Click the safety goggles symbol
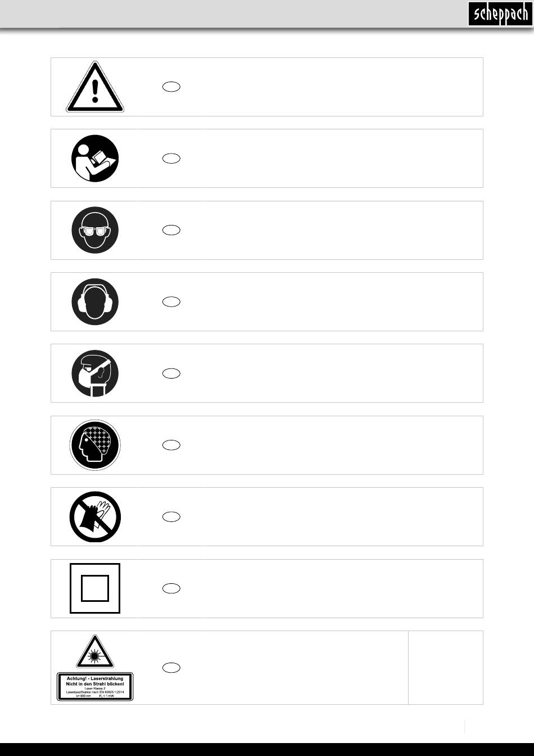The width and height of the screenshot is (534, 756). coord(95,230)
